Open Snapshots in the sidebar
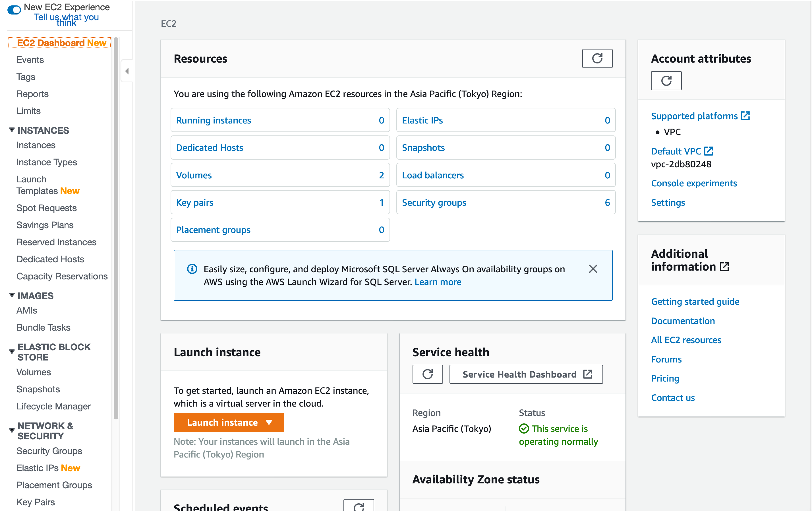812x511 pixels. click(38, 389)
